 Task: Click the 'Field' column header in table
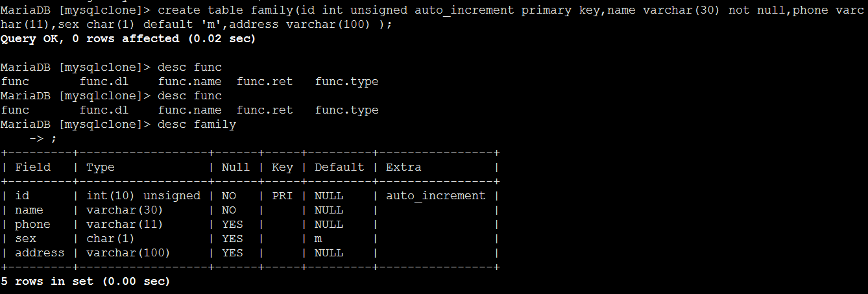click(32, 167)
